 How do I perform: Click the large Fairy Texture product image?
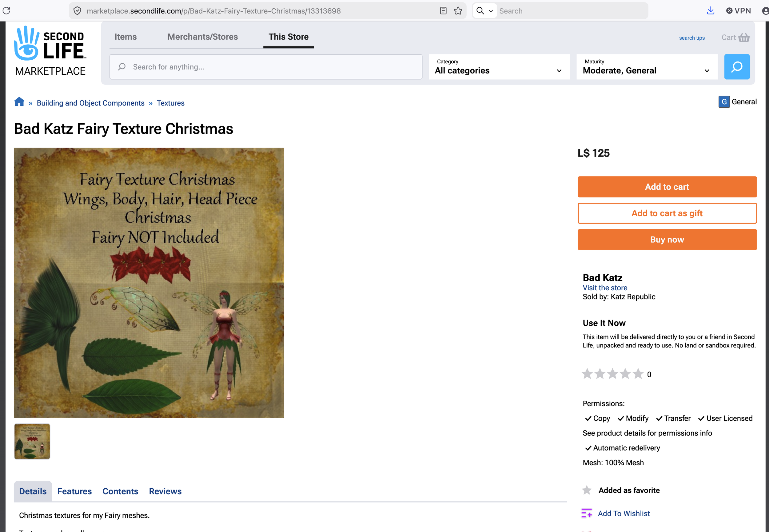coord(149,283)
